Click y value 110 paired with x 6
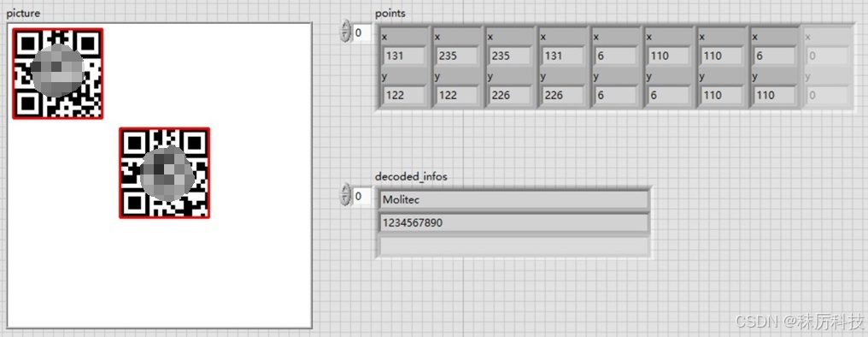Image resolution: width=868 pixels, height=337 pixels. coord(774,95)
